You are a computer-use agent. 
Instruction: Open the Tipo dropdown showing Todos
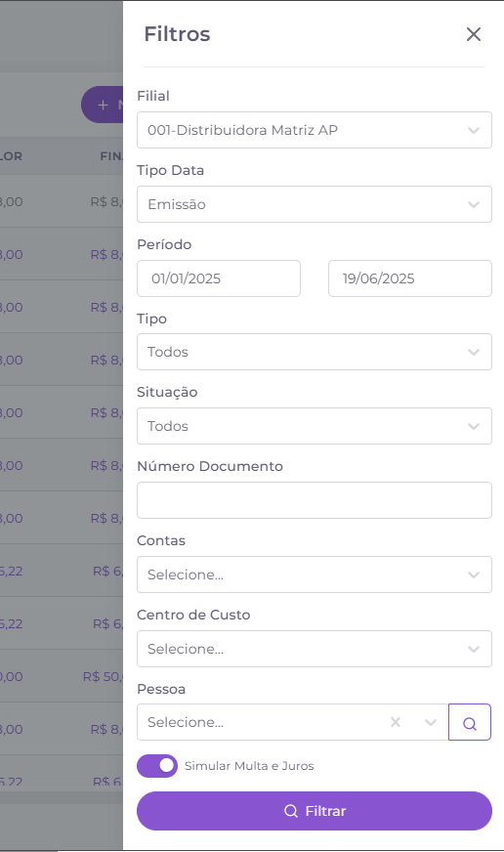pyautogui.click(x=315, y=352)
